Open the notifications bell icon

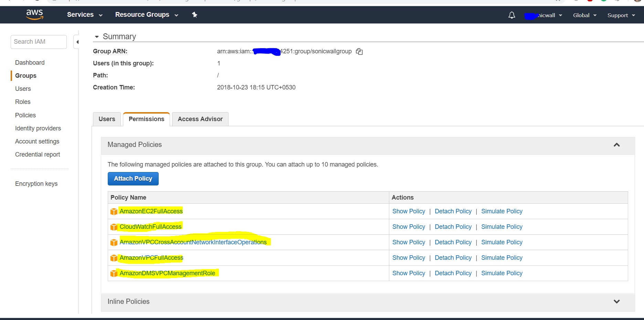point(511,15)
